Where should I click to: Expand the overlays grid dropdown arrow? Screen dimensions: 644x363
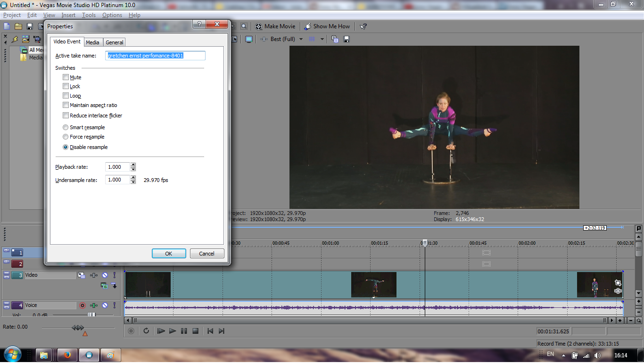pyautogui.click(x=322, y=39)
